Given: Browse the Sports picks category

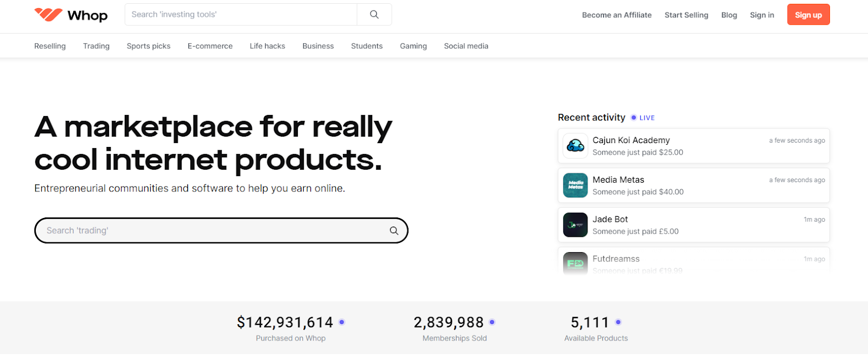Looking at the screenshot, I should 149,46.
